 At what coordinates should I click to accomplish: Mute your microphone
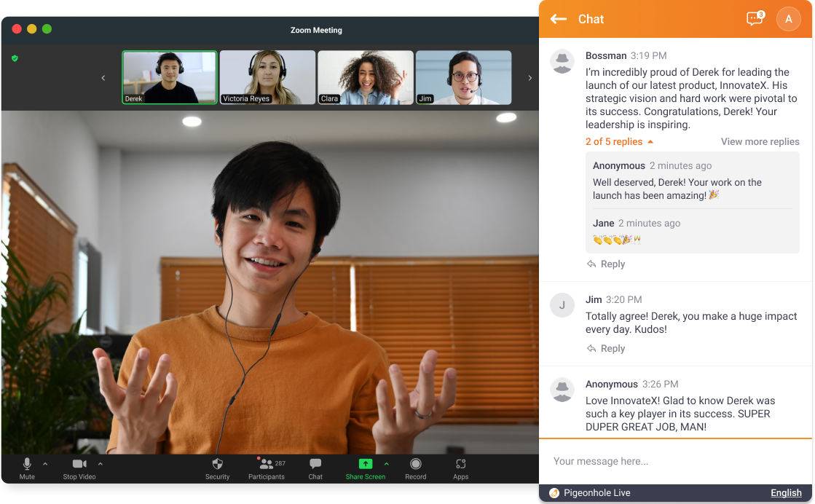(27, 468)
